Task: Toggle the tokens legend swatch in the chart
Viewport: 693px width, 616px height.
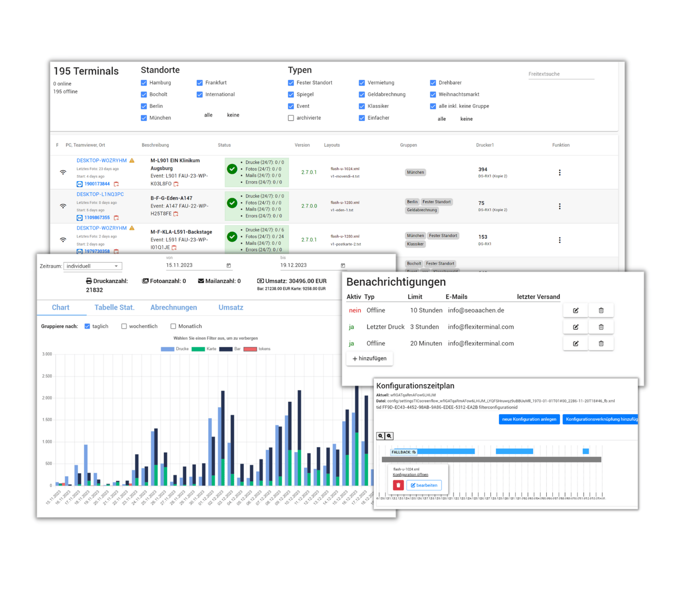Action: [250, 349]
